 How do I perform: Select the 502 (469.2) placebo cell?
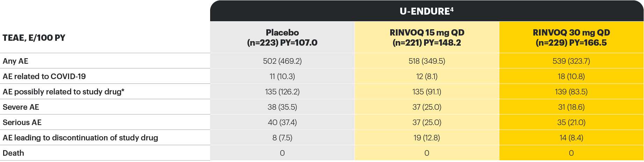282,61
